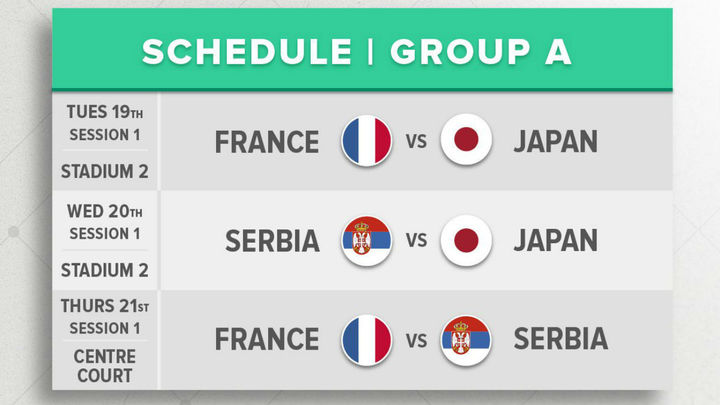
Task: Click the France flag in Tuesday's match
Action: (x=366, y=141)
